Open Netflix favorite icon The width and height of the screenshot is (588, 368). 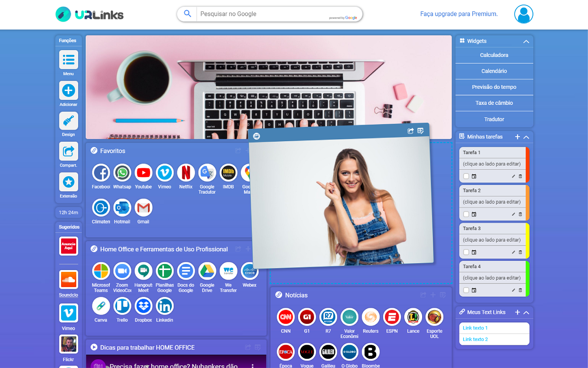click(x=186, y=173)
